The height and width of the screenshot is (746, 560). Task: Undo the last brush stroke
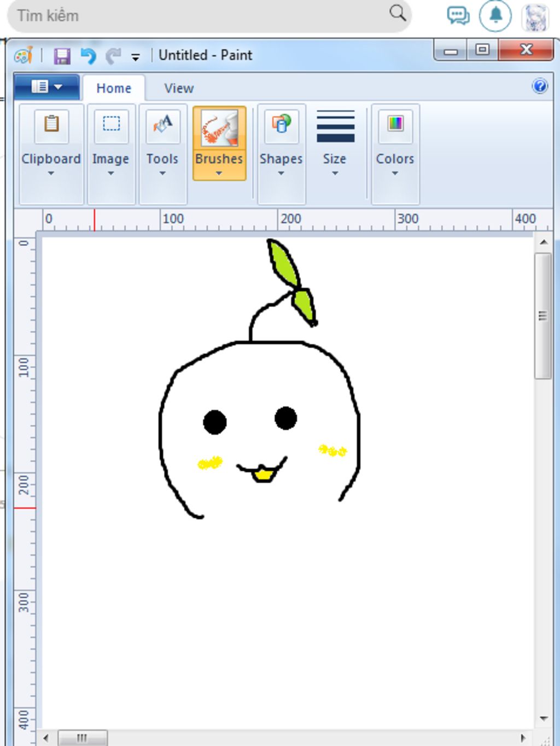click(x=88, y=55)
